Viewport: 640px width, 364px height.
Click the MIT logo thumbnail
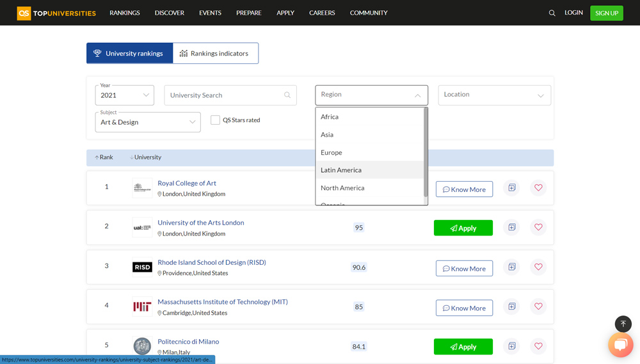coord(142,306)
